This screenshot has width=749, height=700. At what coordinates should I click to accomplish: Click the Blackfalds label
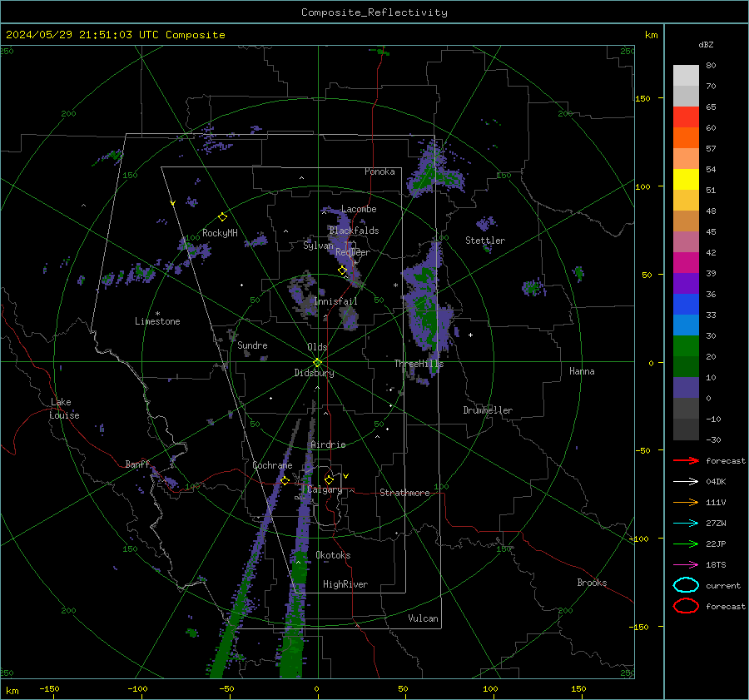point(354,231)
